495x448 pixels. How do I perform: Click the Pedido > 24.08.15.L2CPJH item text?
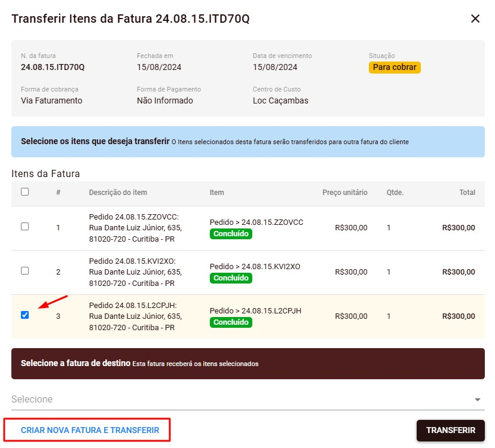(x=255, y=311)
